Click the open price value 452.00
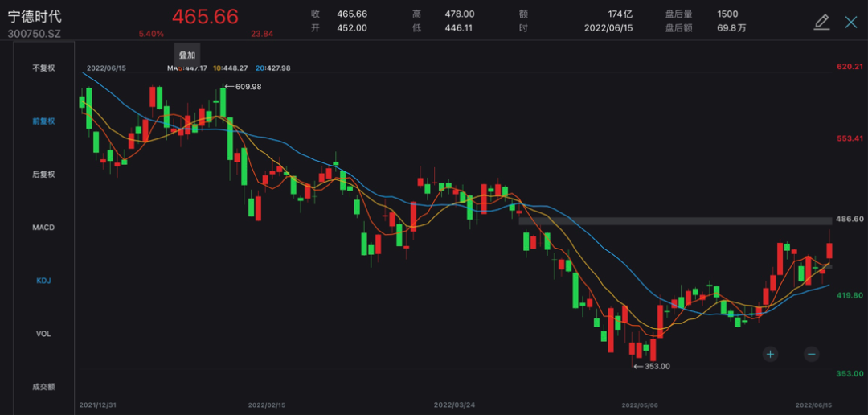 (352, 28)
